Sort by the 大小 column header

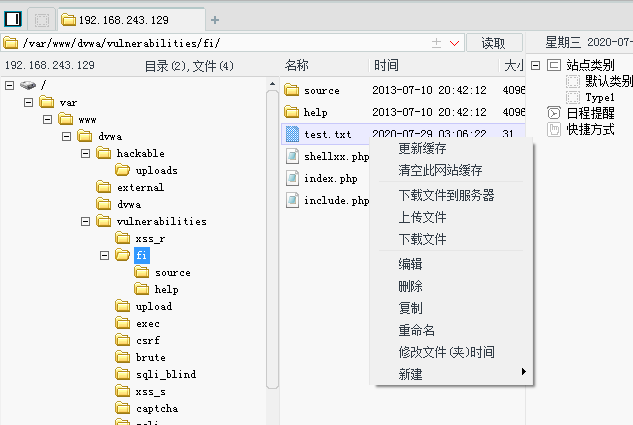pyautogui.click(x=514, y=65)
